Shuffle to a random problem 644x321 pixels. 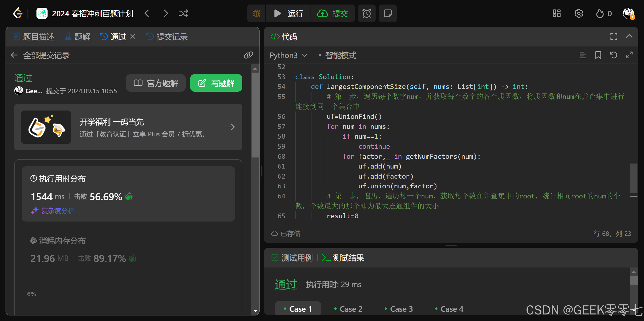(183, 13)
